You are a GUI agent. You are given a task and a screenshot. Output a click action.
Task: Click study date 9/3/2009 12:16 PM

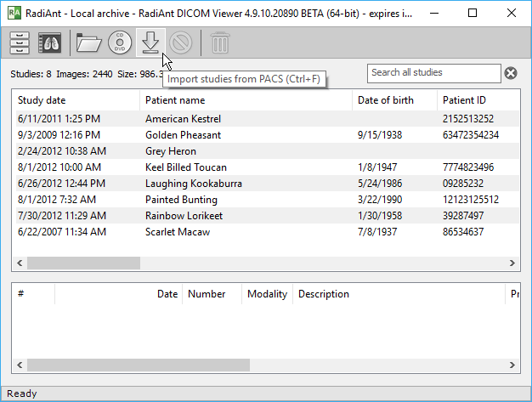coord(59,135)
